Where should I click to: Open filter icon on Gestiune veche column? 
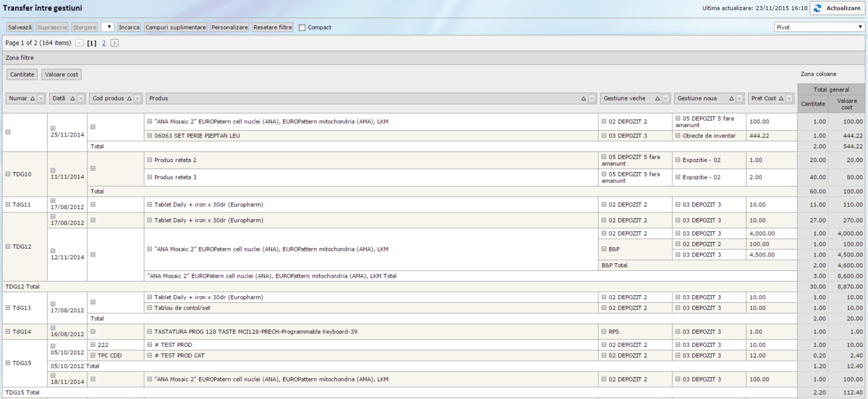coord(665,98)
